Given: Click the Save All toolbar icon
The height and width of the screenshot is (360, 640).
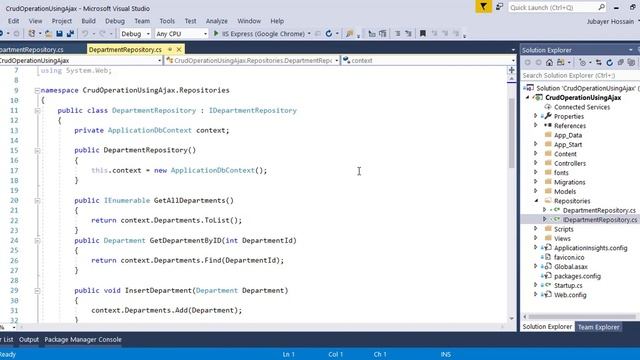Looking at the screenshot, I should pyautogui.click(x=70, y=34).
